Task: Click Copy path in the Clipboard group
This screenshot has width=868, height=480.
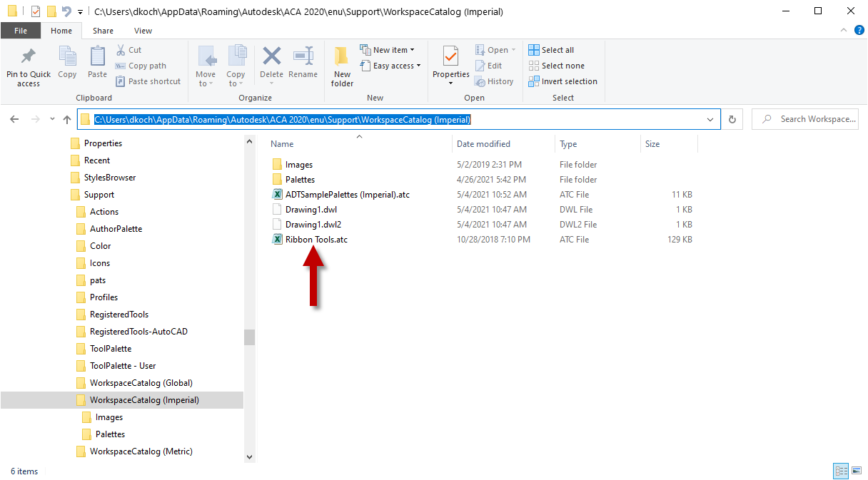Action: (141, 65)
